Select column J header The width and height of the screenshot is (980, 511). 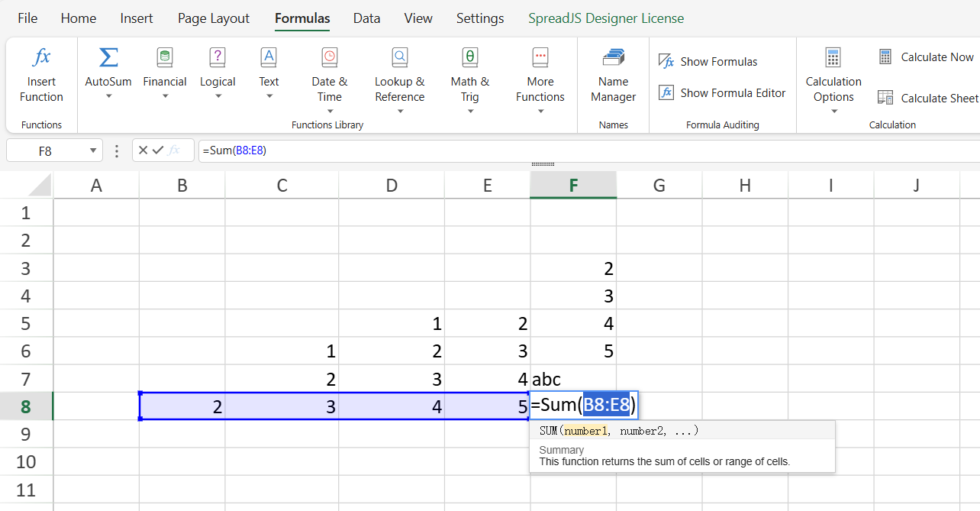coord(917,185)
